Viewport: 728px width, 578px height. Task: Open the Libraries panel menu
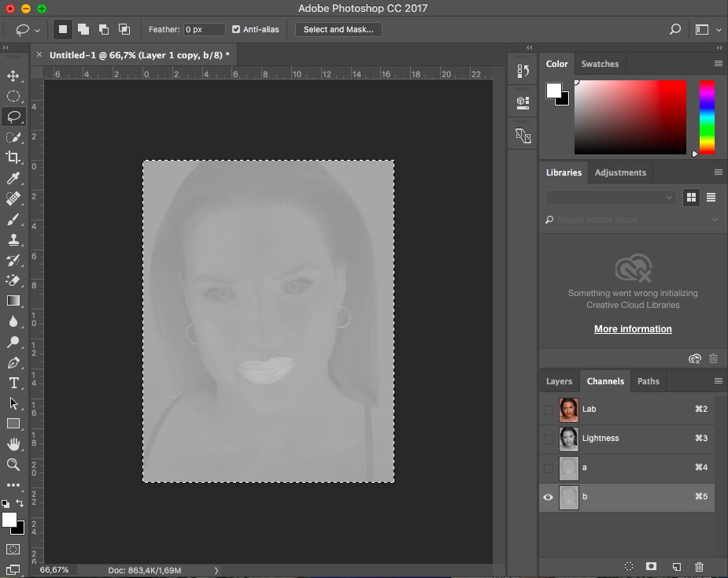coord(719,172)
